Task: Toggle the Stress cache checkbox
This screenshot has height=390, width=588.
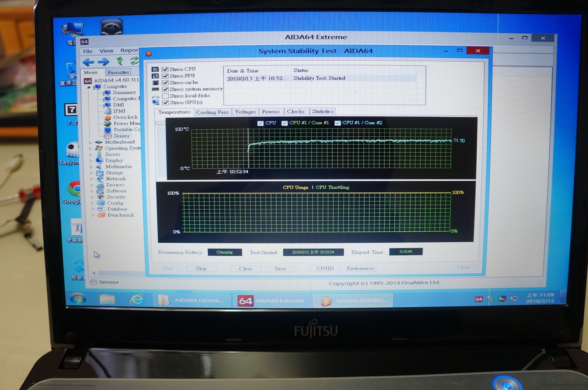Action: coord(165,83)
